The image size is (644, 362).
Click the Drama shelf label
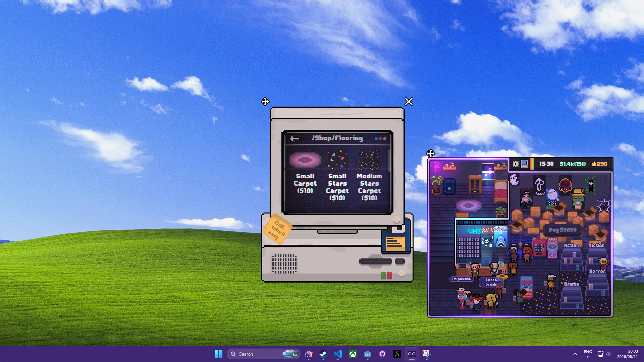(x=571, y=284)
